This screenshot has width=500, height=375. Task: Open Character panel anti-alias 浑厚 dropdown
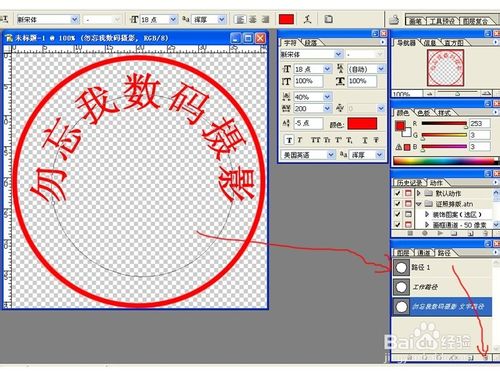(379, 155)
